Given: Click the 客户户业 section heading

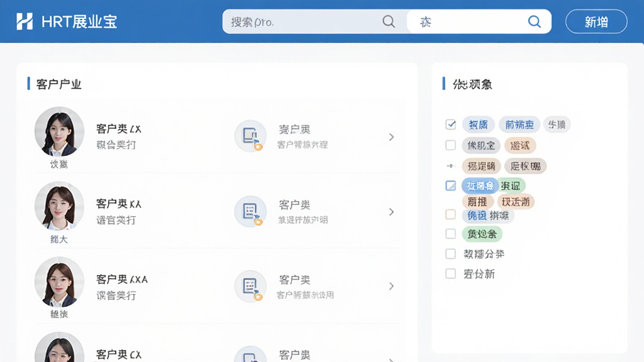Looking at the screenshot, I should click(58, 84).
